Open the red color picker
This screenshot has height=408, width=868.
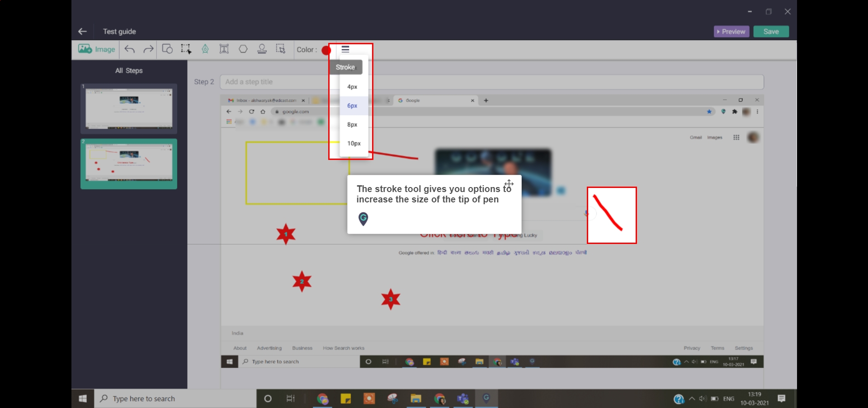[x=326, y=50]
